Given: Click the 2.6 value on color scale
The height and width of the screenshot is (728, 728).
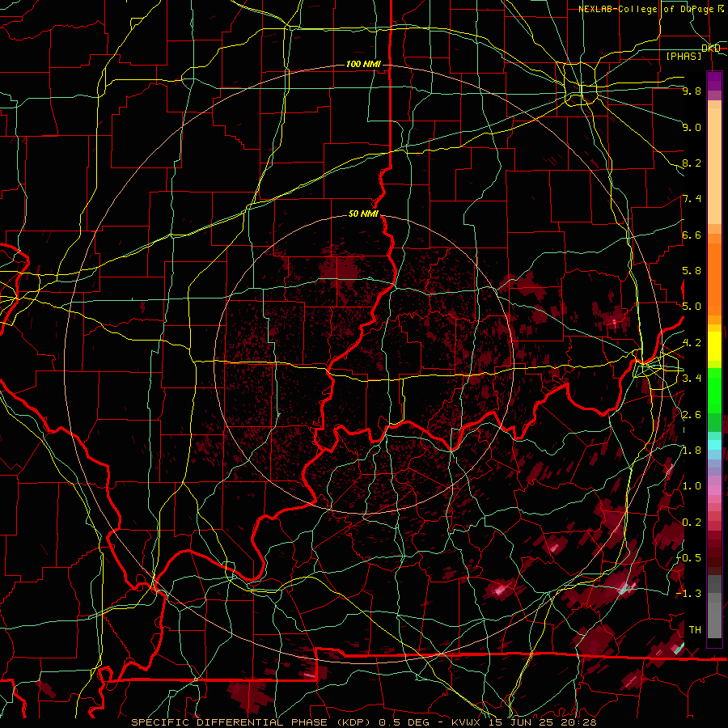Looking at the screenshot, I should [x=692, y=414].
